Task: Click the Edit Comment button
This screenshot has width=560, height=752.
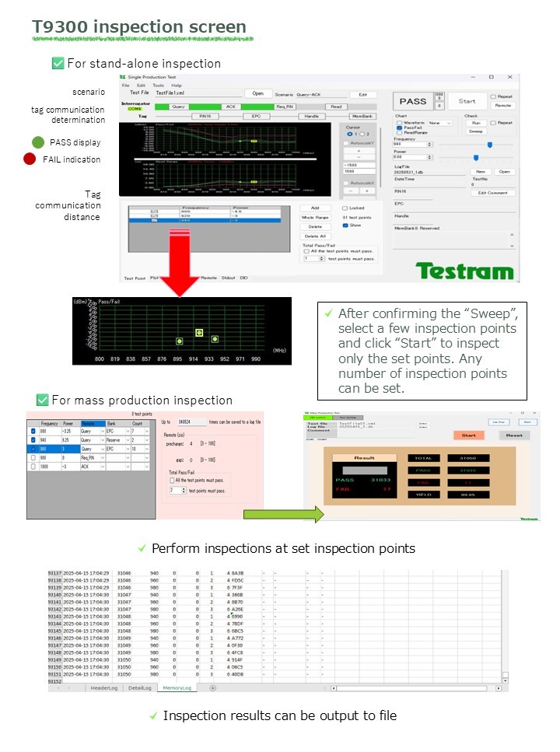Action: point(493,193)
